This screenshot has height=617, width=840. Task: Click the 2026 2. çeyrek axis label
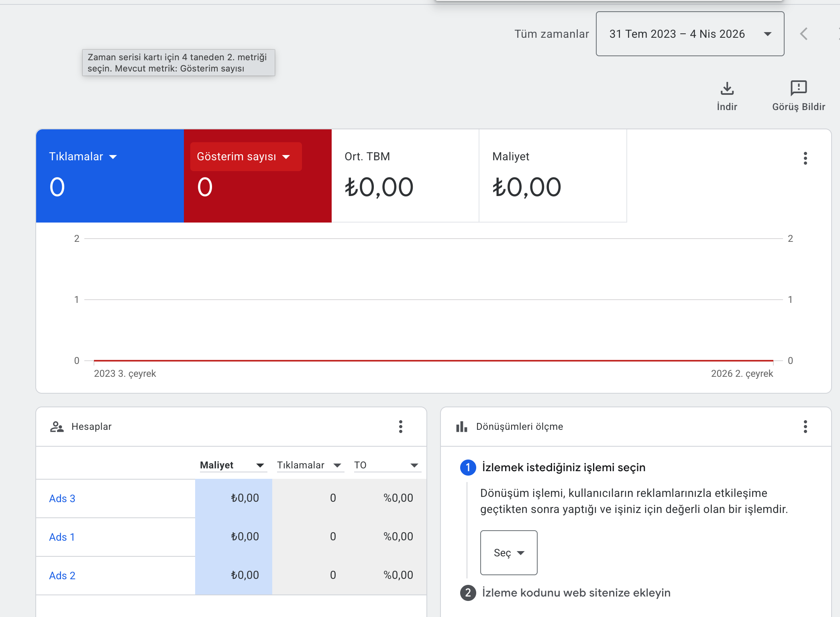[x=742, y=374]
